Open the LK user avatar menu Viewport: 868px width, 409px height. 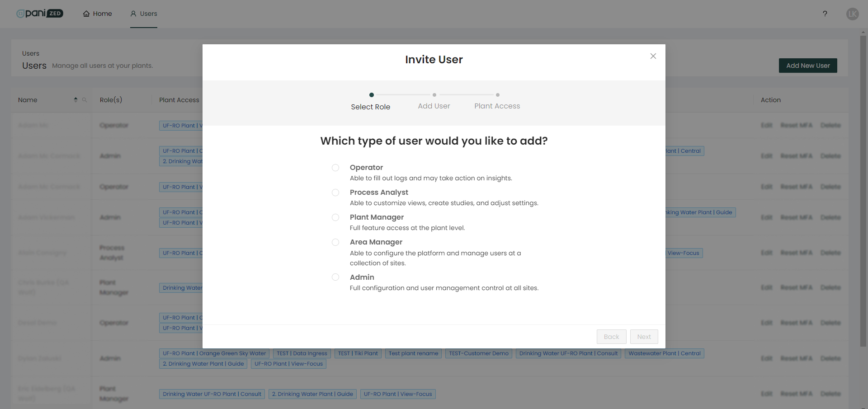pyautogui.click(x=852, y=14)
